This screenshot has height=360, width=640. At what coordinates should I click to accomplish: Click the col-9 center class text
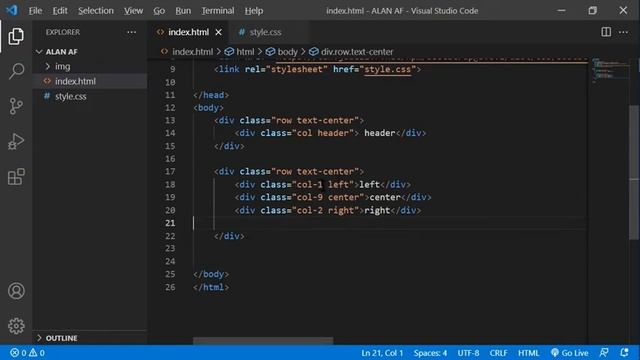(328, 198)
